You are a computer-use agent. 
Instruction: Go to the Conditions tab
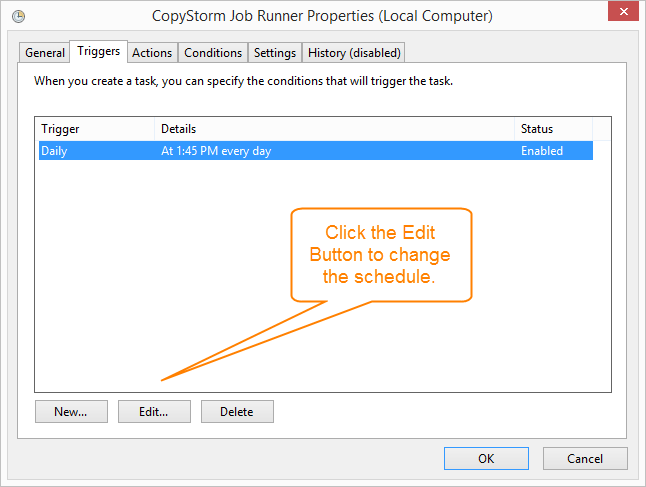tap(213, 53)
